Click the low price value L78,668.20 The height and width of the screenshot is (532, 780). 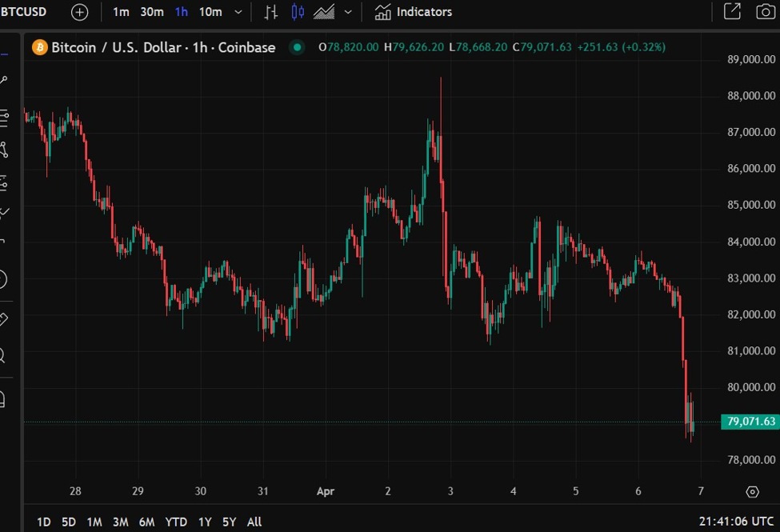(x=478, y=47)
